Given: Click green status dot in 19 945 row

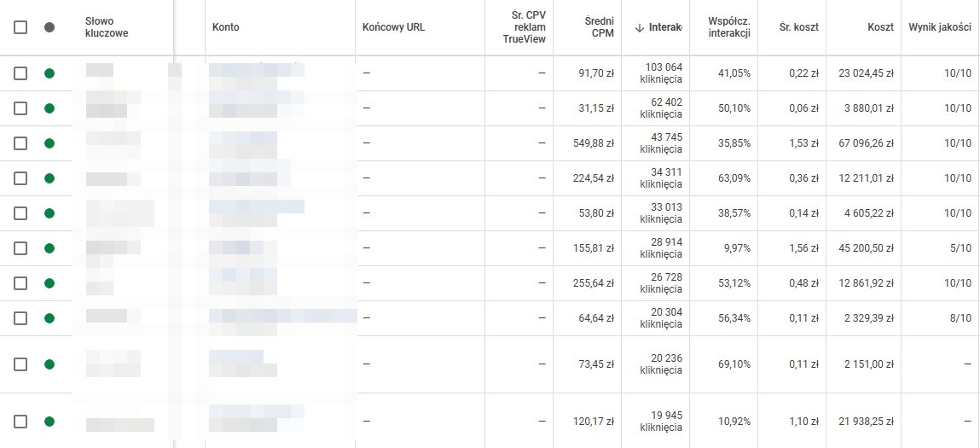Looking at the screenshot, I should 49,421.
